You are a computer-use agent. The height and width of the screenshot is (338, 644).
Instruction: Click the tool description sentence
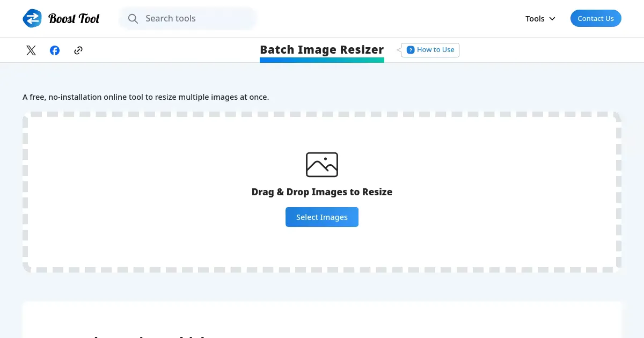145,97
